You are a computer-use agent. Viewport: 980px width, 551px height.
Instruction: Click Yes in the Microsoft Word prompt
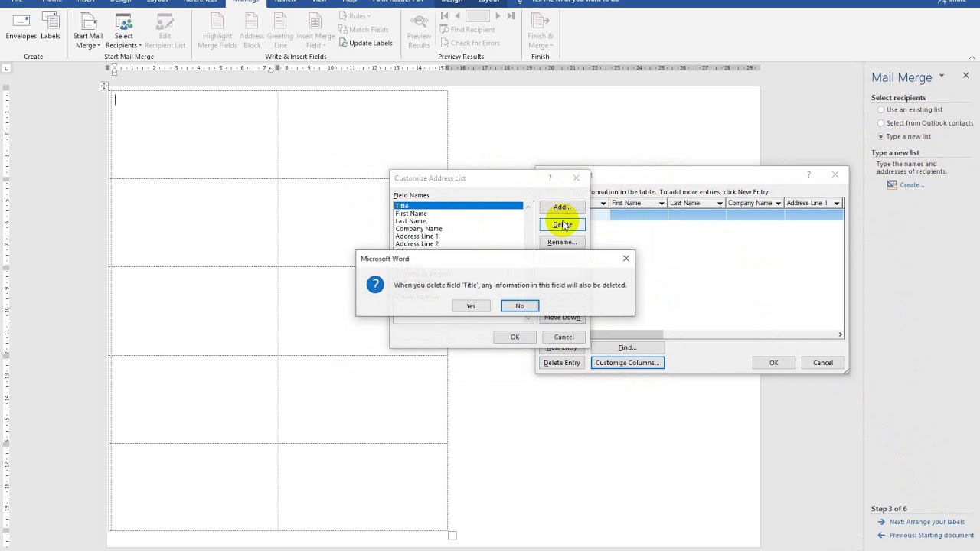(471, 306)
